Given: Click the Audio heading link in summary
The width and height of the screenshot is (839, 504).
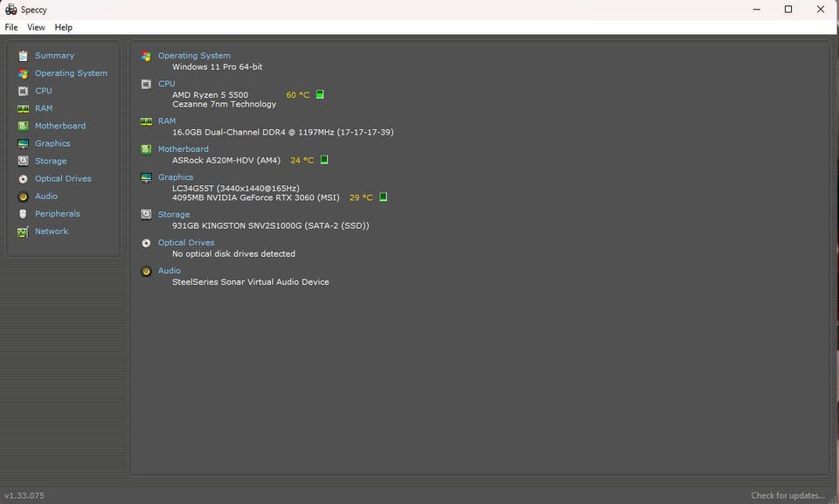Looking at the screenshot, I should pos(169,272).
